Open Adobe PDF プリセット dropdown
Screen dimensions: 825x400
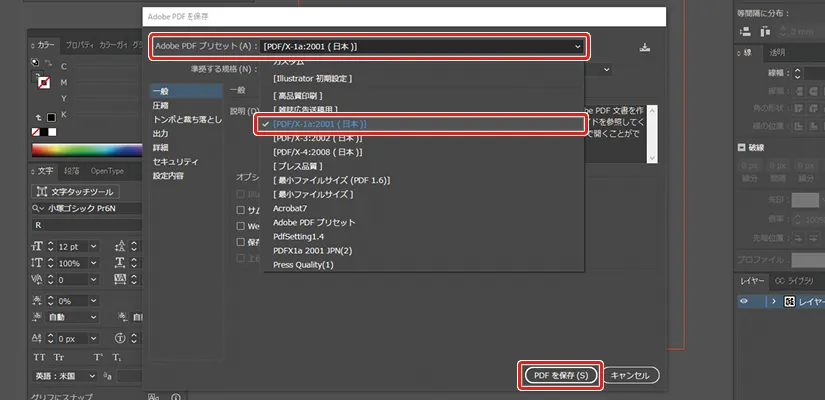coord(422,46)
